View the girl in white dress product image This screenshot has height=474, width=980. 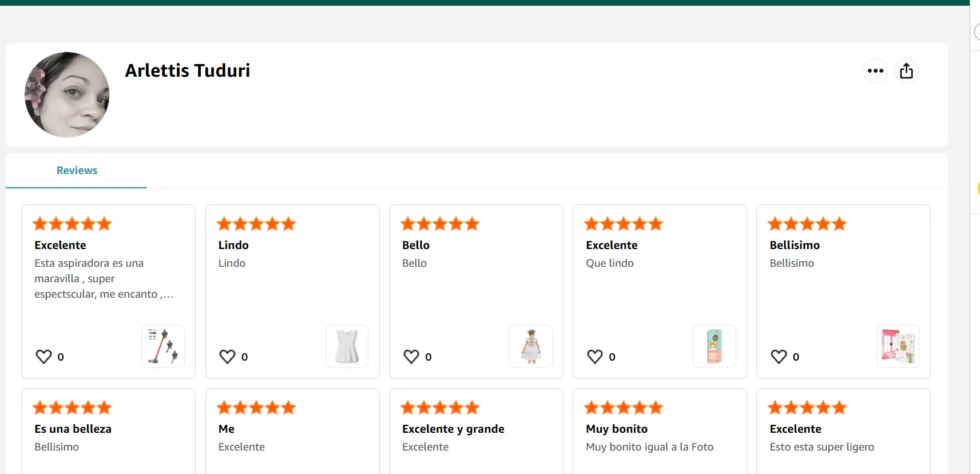click(531, 346)
